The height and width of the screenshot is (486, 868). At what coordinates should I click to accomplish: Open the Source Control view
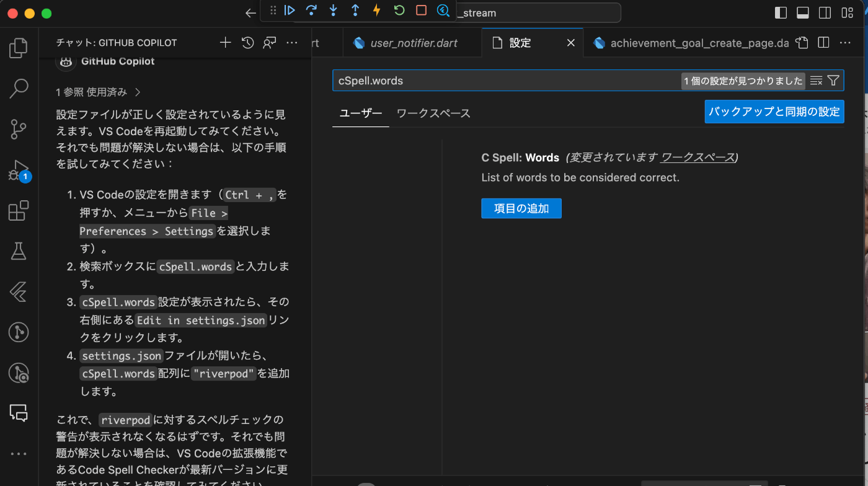[x=19, y=130]
